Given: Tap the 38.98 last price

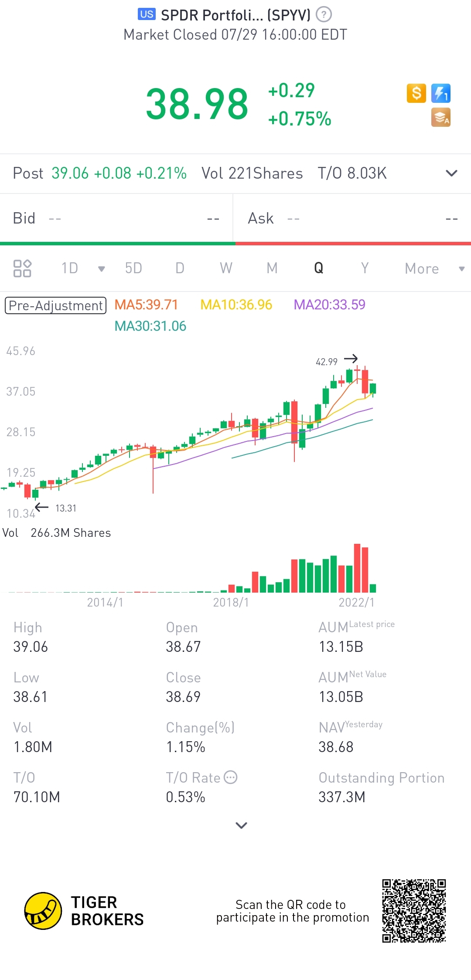Looking at the screenshot, I should [x=197, y=104].
